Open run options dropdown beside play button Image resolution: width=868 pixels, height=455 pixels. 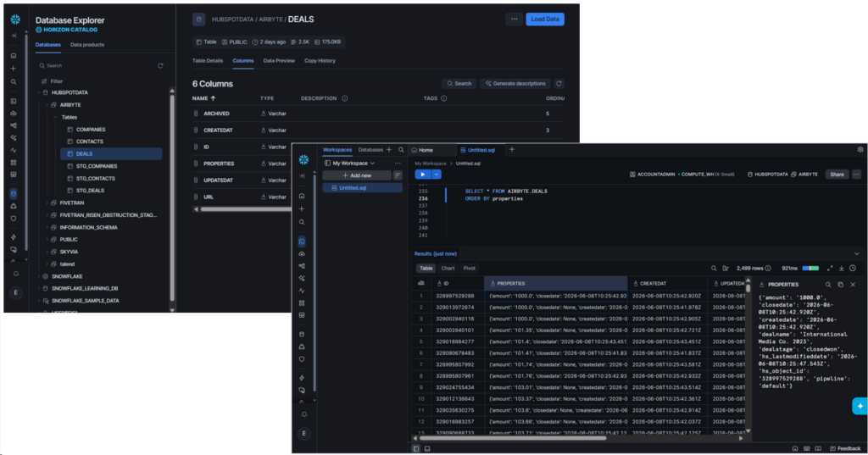[437, 175]
